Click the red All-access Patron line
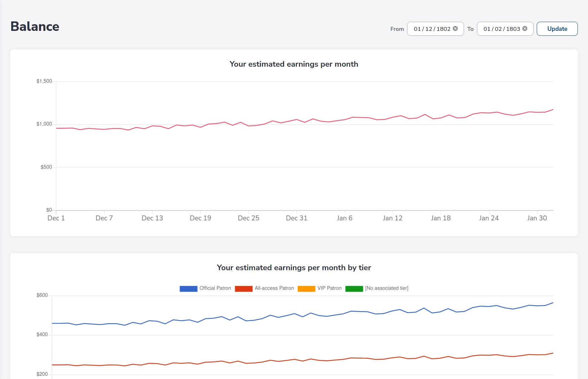The height and width of the screenshot is (379, 588). click(294, 360)
